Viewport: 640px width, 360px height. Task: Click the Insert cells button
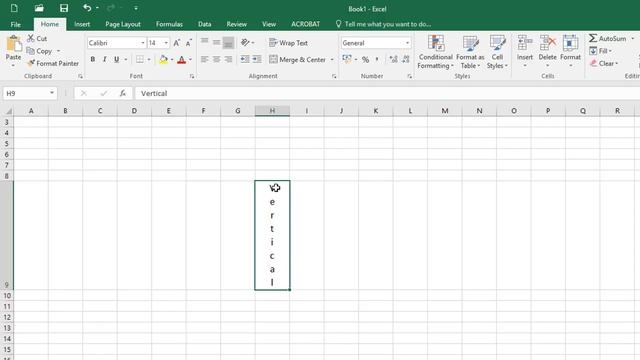(525, 51)
